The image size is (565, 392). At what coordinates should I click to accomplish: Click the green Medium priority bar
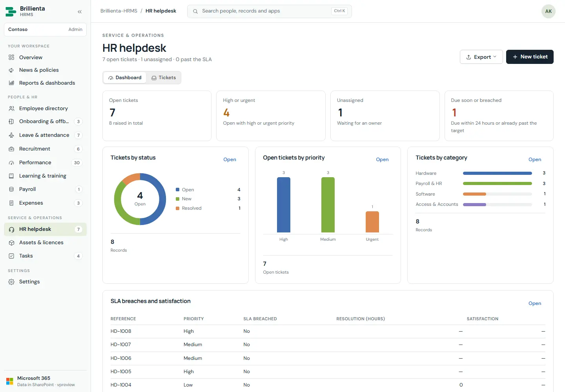coord(328,205)
